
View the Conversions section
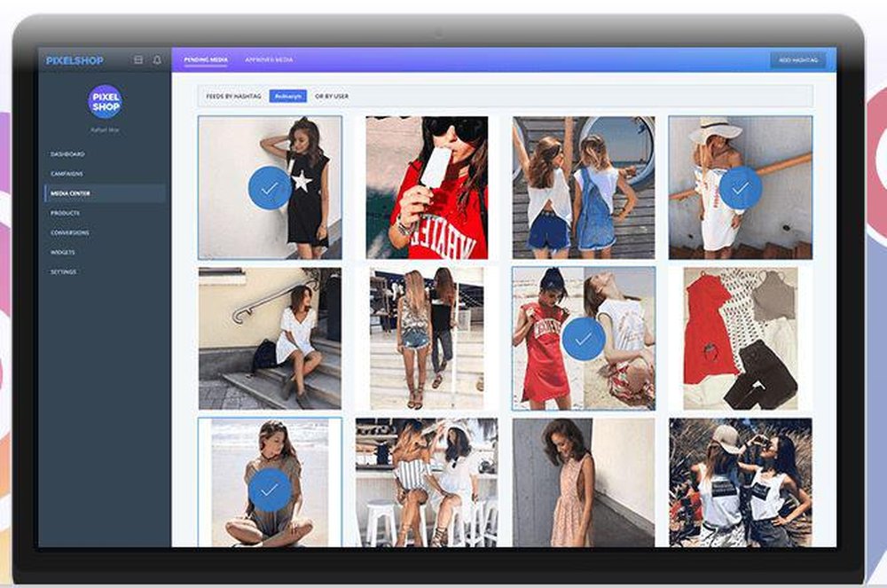click(x=68, y=233)
